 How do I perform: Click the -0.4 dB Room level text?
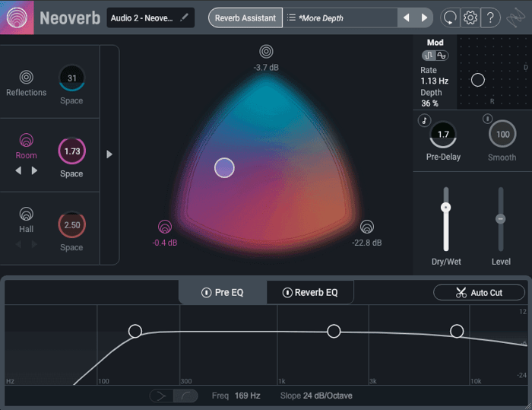tap(165, 243)
